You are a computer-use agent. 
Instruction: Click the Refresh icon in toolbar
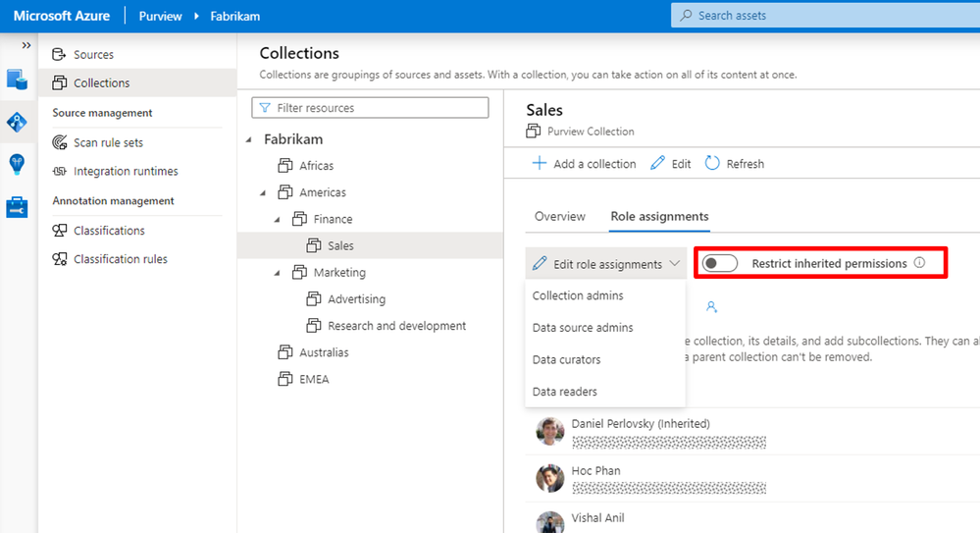[712, 164]
